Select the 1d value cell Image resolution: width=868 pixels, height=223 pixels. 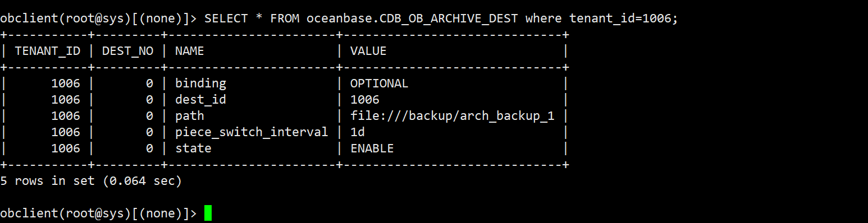point(358,132)
